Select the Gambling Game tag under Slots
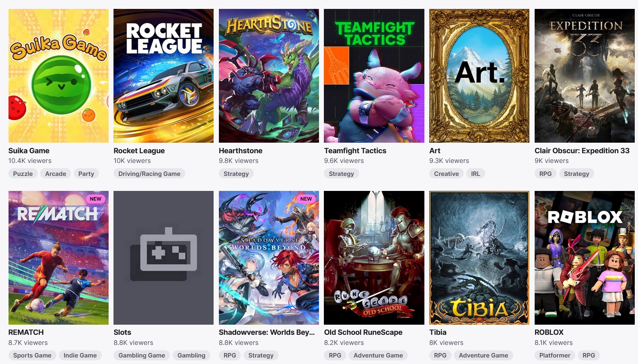The height and width of the screenshot is (364, 638). (142, 355)
